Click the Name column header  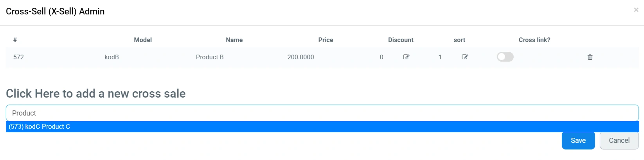pos(234,40)
